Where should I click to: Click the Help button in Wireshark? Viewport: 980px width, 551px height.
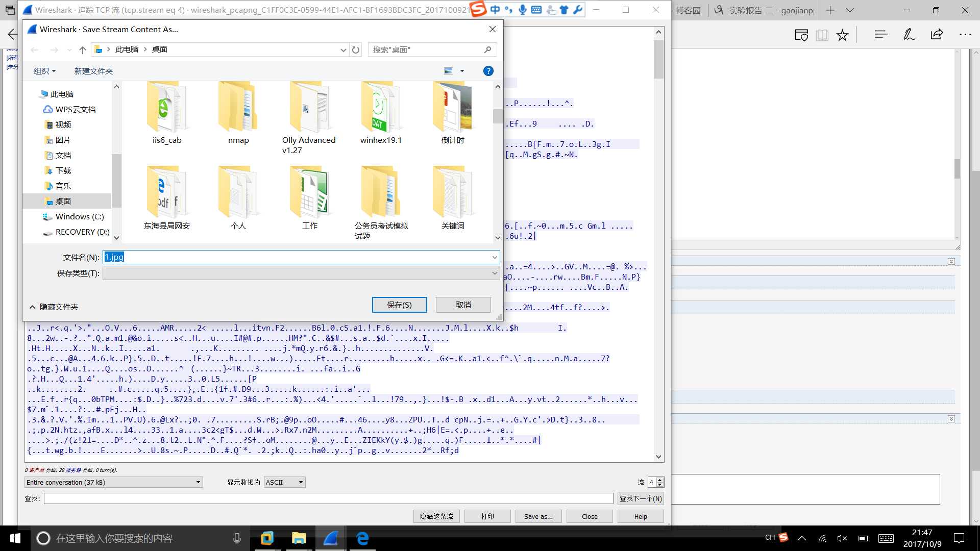641,516
